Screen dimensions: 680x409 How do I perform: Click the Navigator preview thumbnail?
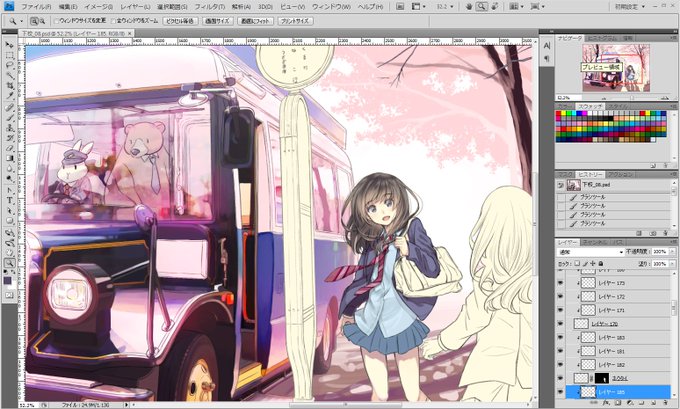(616, 68)
